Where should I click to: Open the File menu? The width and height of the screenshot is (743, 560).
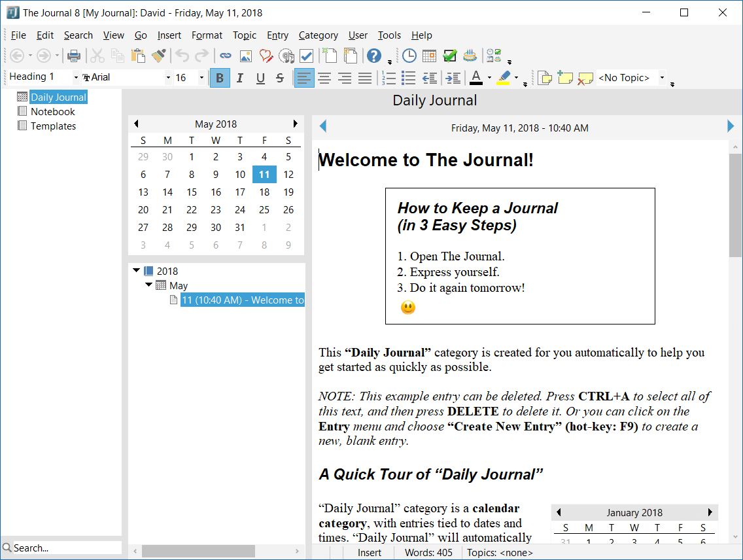point(18,35)
